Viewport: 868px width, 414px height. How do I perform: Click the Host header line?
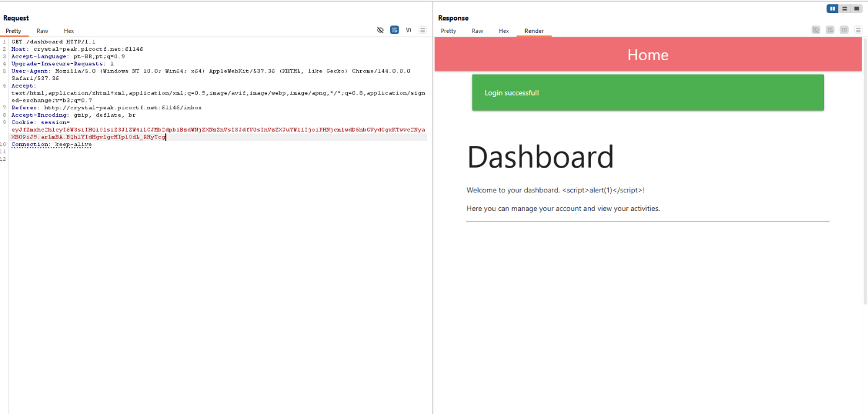77,49
